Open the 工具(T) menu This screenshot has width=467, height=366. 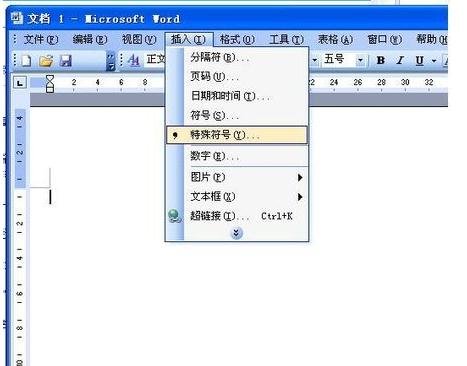[x=286, y=40]
